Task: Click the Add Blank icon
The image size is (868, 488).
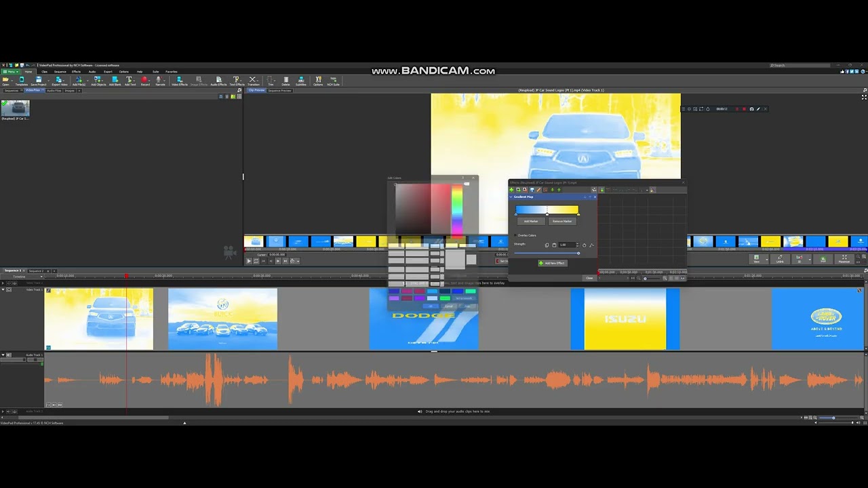Action: click(115, 80)
